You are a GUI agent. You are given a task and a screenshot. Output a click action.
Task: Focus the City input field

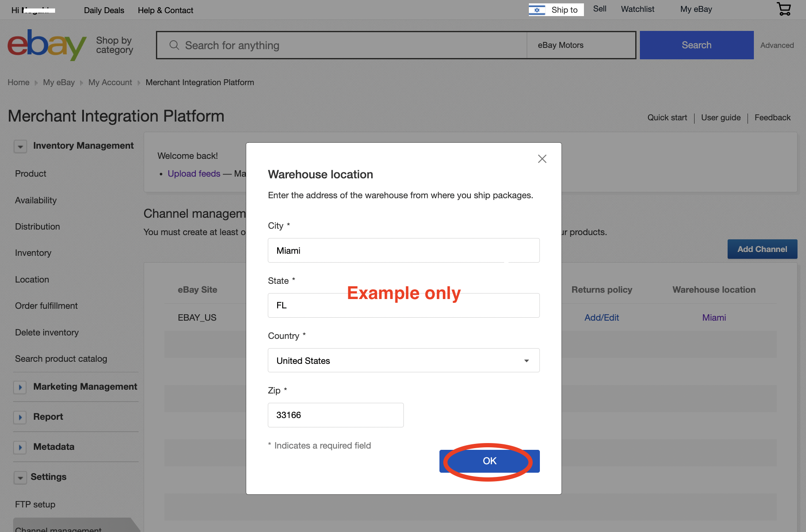point(403,250)
